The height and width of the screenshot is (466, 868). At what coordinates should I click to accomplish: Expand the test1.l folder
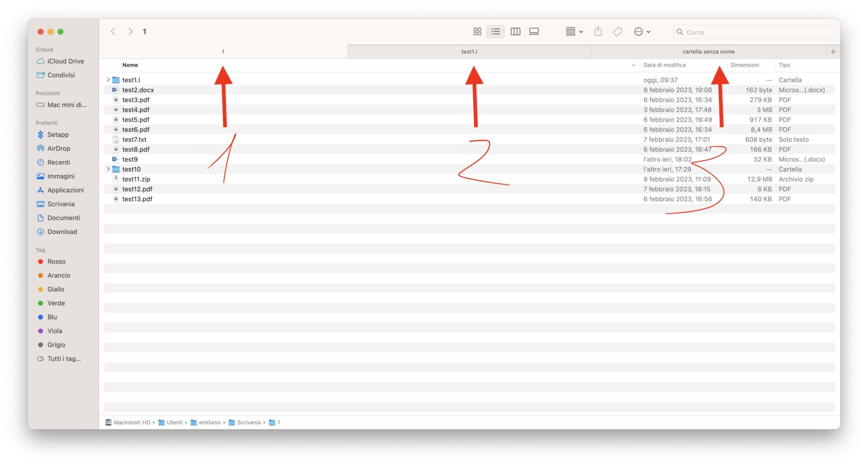point(108,80)
